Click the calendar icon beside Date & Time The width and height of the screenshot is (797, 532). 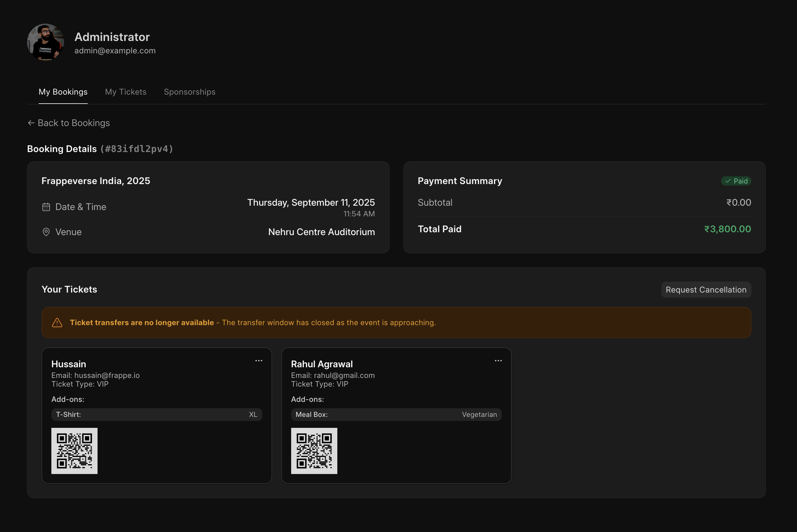click(46, 207)
